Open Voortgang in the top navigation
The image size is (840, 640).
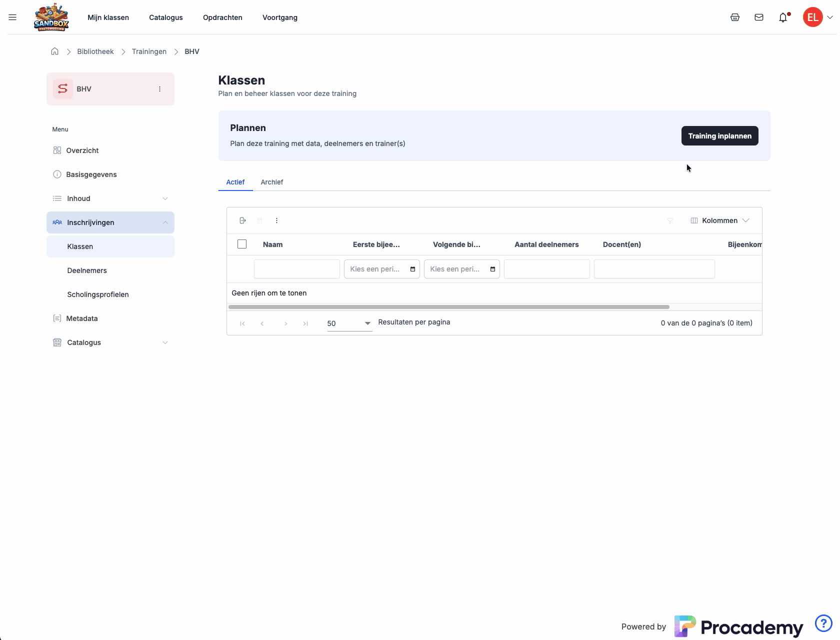(x=279, y=17)
